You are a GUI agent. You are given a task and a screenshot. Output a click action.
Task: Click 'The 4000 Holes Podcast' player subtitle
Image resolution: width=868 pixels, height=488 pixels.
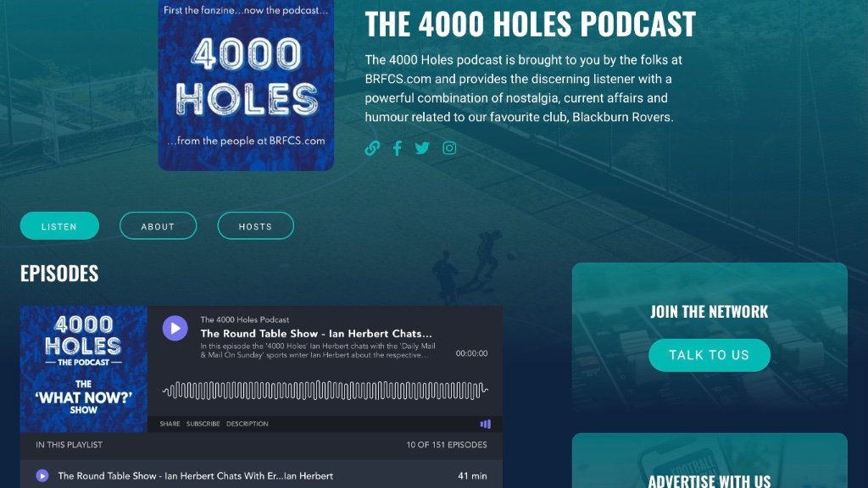(x=245, y=319)
